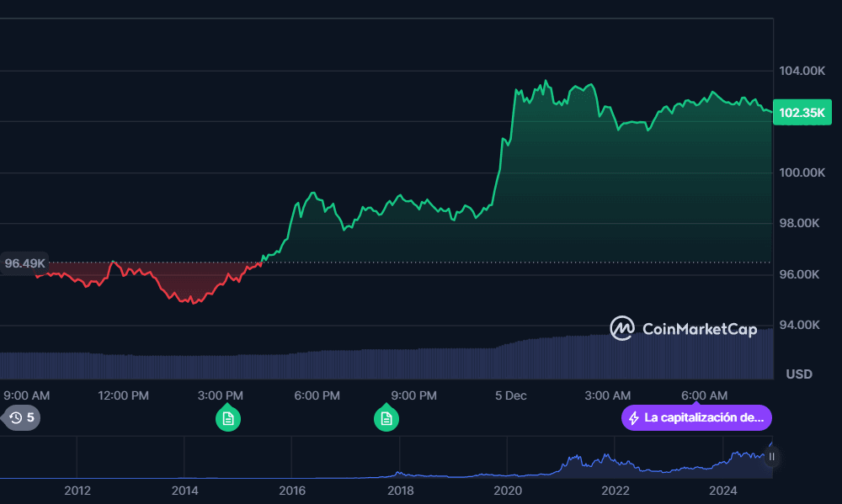Click the 9:00 AM time label
The image size is (842, 504).
(27, 395)
